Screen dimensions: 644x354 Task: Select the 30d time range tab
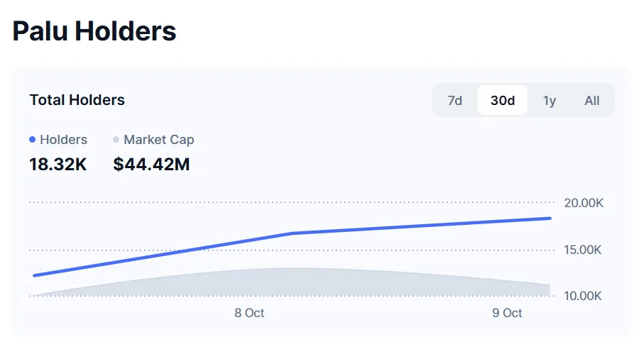click(x=503, y=101)
